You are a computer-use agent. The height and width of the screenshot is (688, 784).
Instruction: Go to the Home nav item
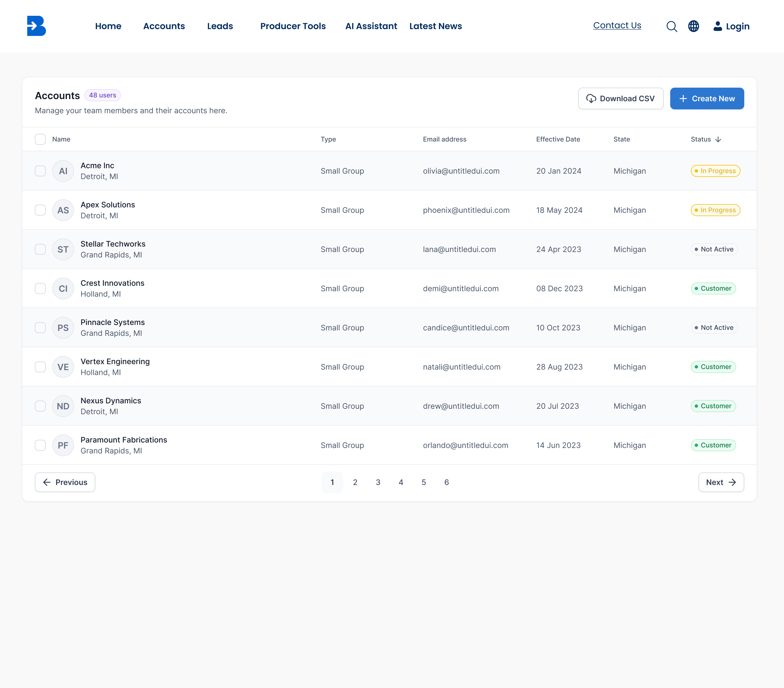pyautogui.click(x=108, y=26)
